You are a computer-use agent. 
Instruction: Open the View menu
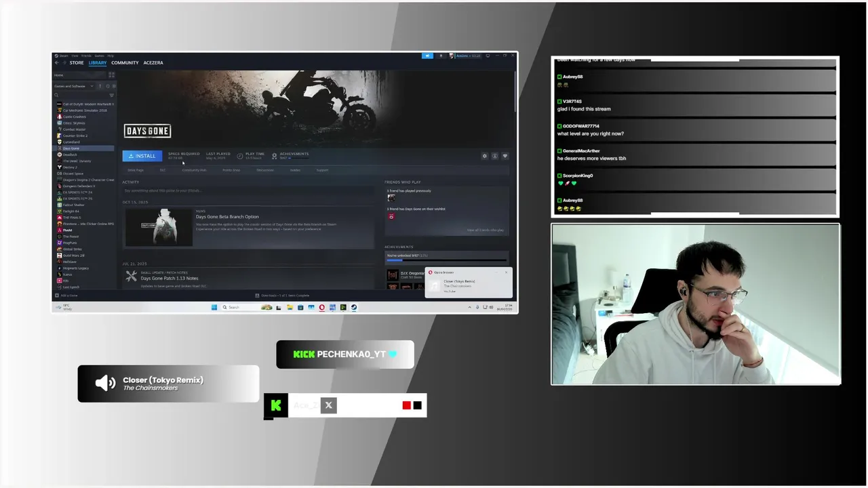[75, 56]
